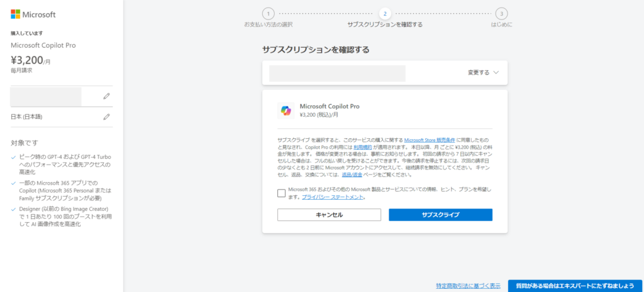The width and height of the screenshot is (644, 292).
Task: Click the ¥3,200 (税込)/月 price text
Action: point(319,115)
